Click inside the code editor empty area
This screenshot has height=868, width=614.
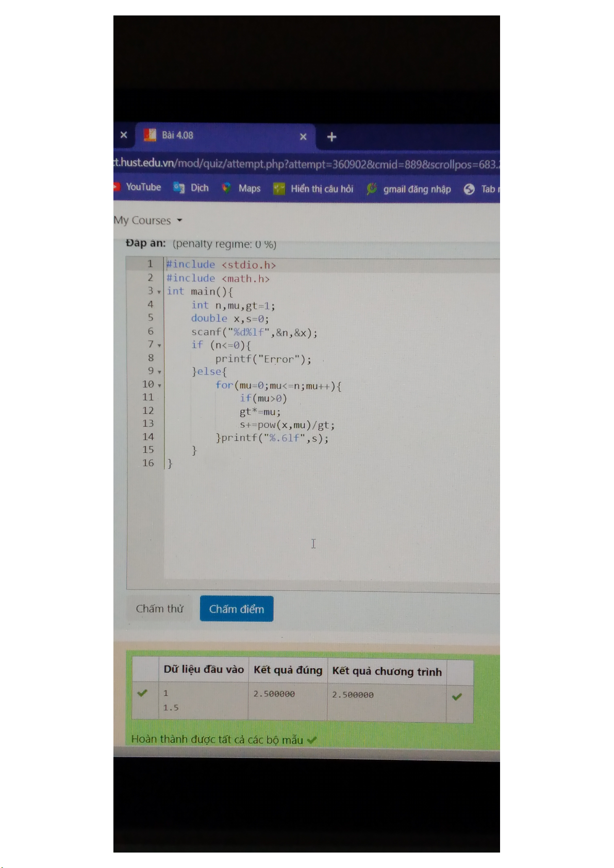tap(330, 515)
